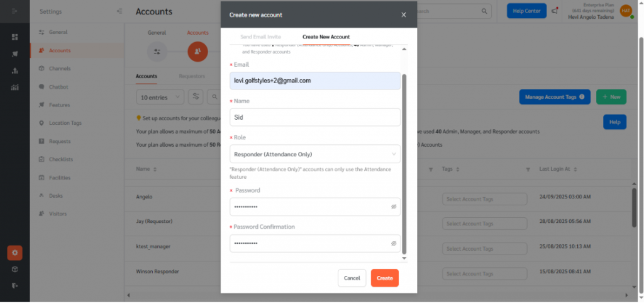Open the Help Center button
Viewport: 644px width, 303px height.
526,11
